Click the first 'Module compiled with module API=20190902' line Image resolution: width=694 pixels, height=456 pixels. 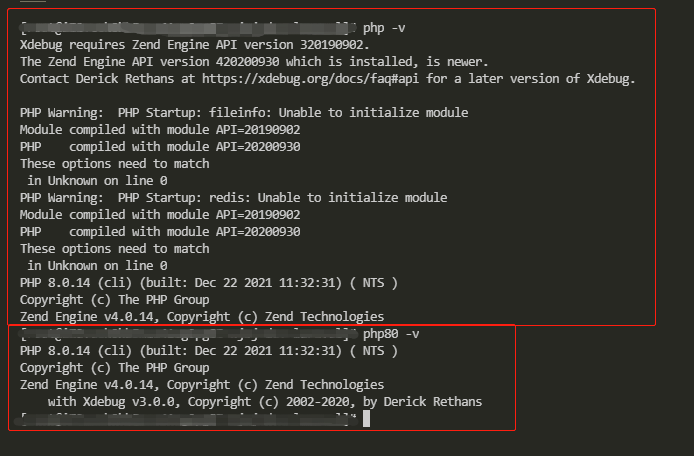pos(160,130)
